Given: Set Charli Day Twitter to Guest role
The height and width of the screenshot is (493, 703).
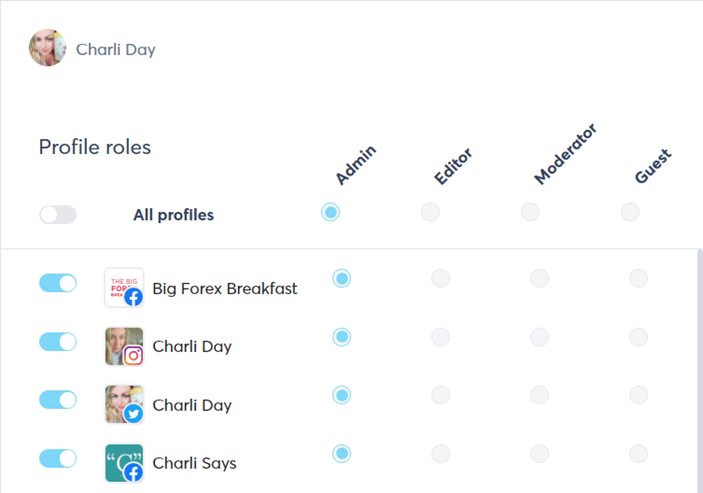Looking at the screenshot, I should pos(638,396).
